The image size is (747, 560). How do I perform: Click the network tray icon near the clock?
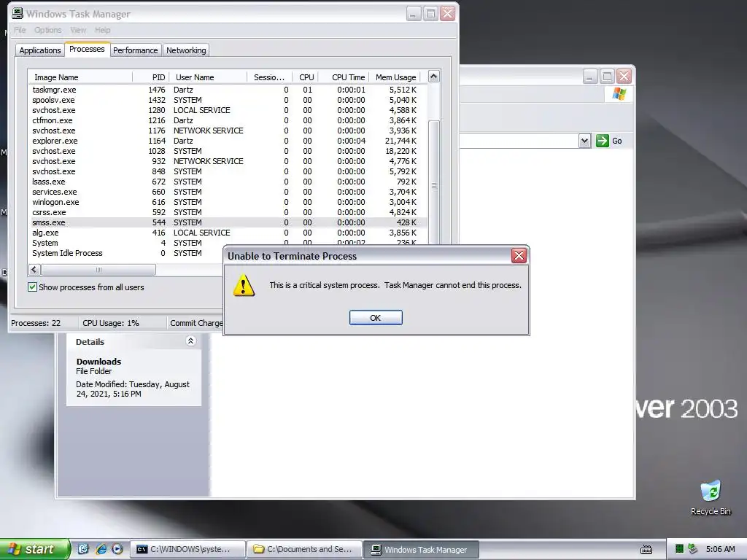(693, 549)
